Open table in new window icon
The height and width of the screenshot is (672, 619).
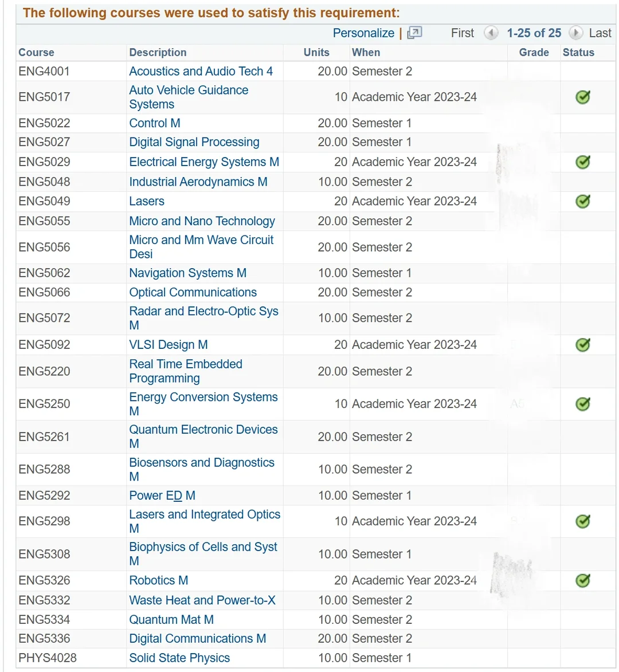[414, 33]
